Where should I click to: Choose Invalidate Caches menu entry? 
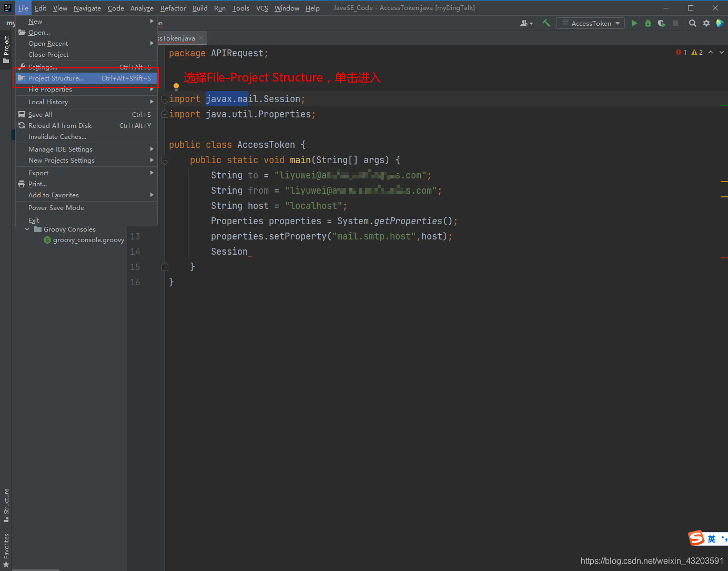87,137
